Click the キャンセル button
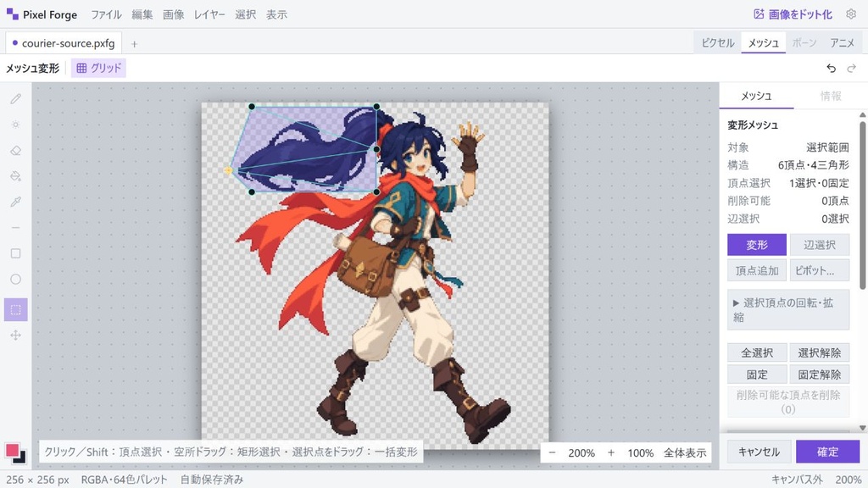This screenshot has width=868, height=488. [759, 452]
